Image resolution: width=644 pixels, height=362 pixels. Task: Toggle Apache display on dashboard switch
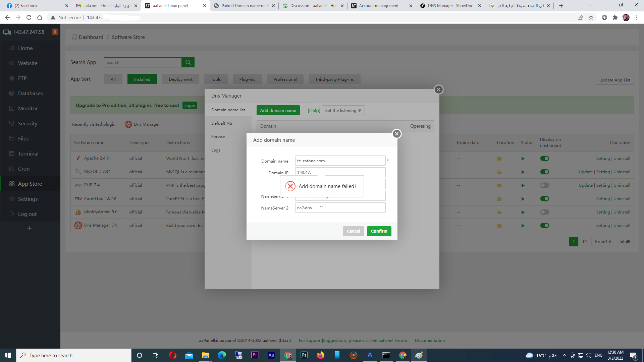pyautogui.click(x=544, y=159)
